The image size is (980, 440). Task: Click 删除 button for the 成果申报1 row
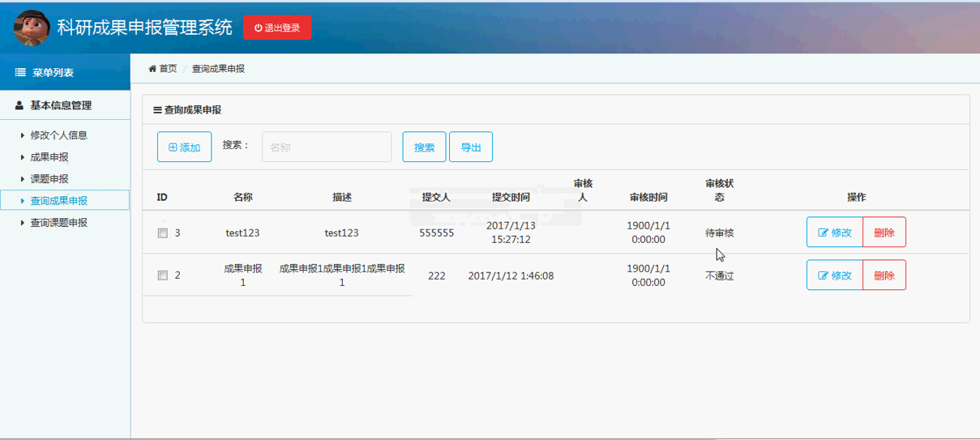click(884, 276)
